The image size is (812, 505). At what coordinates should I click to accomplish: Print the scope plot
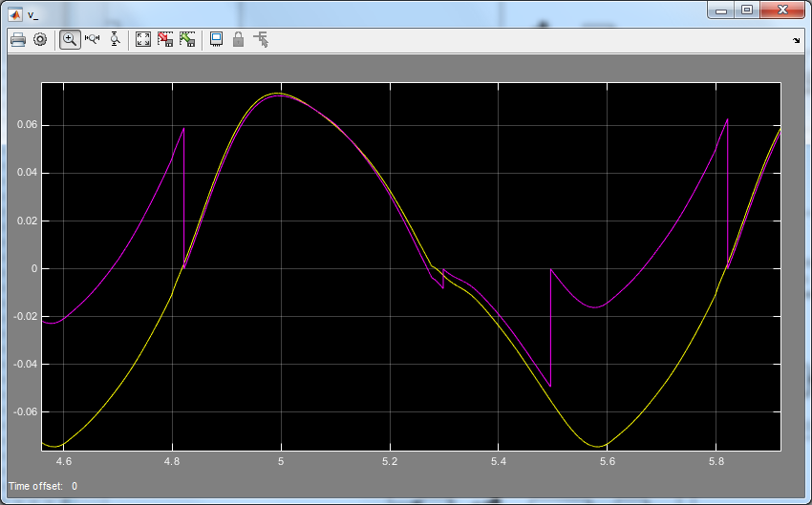coord(17,39)
